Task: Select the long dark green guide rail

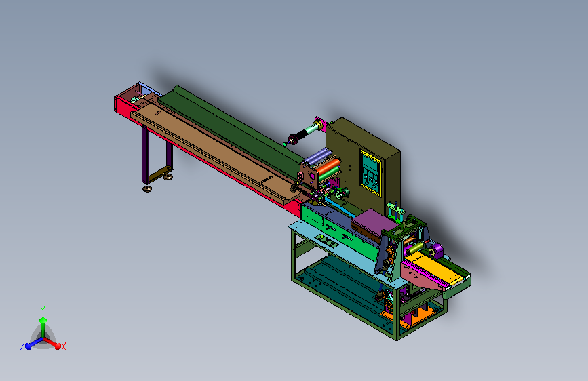Action: pyautogui.click(x=233, y=129)
